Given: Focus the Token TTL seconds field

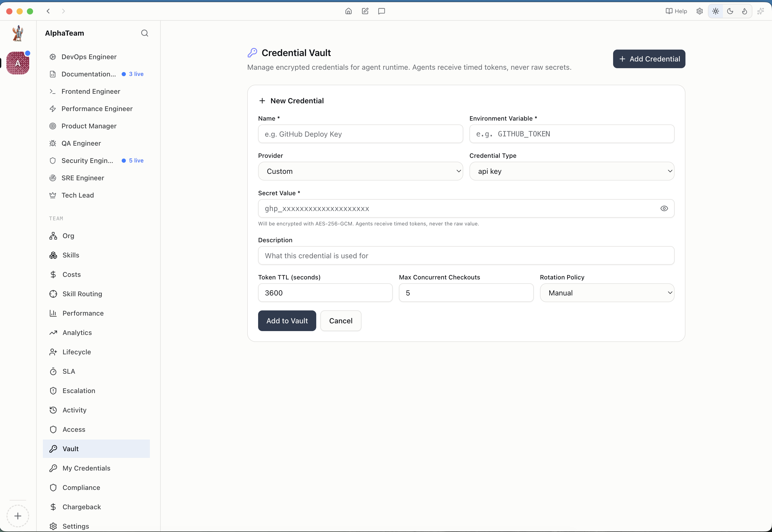Looking at the screenshot, I should (325, 293).
